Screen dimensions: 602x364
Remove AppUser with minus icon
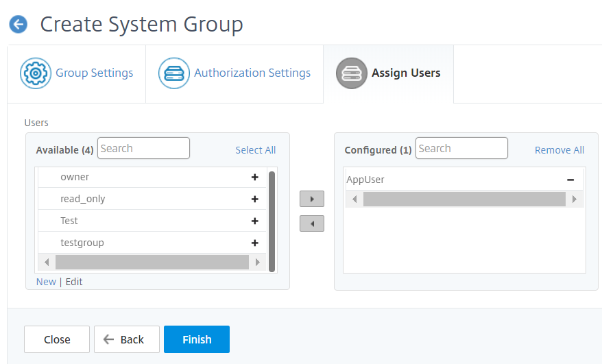(570, 180)
